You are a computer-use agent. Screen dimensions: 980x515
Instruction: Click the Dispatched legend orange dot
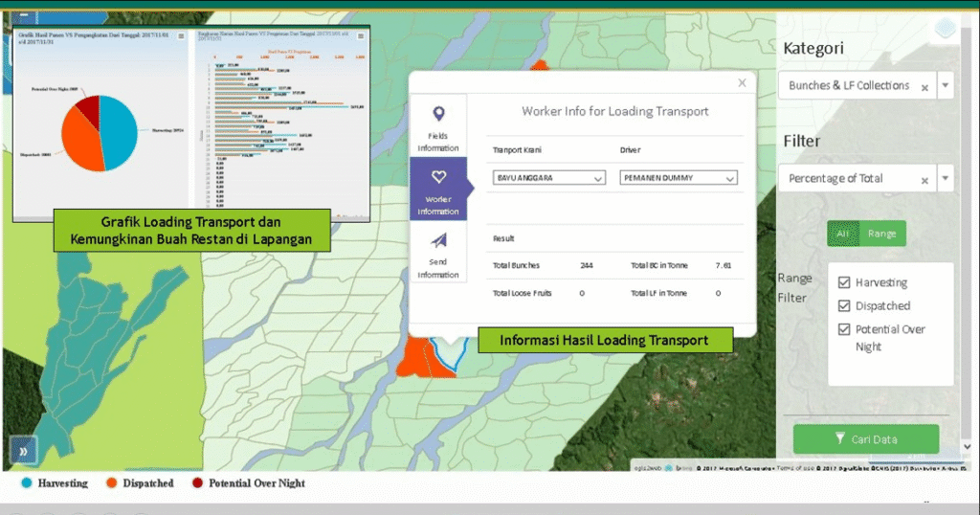pyautogui.click(x=111, y=483)
